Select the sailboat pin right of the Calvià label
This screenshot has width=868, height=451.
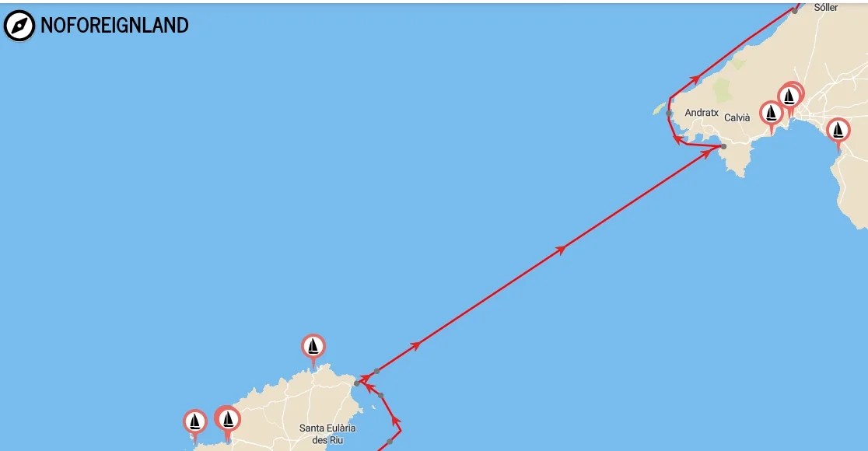(x=771, y=116)
